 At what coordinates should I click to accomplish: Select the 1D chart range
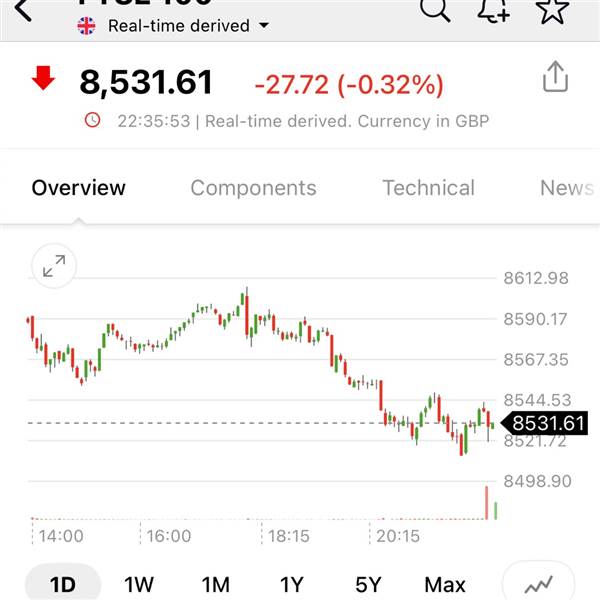click(63, 584)
